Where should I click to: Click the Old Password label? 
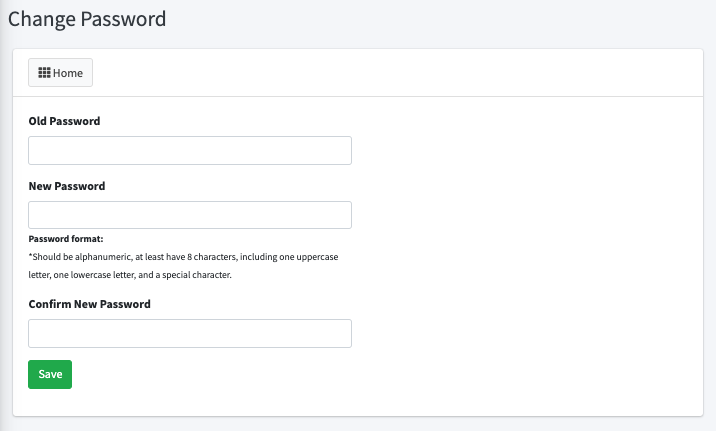[64, 121]
